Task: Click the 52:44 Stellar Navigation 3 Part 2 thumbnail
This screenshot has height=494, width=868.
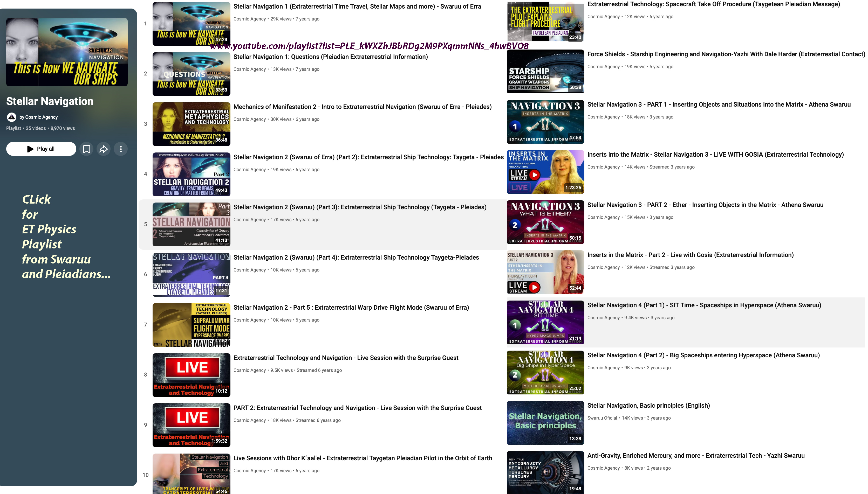Action: click(545, 273)
